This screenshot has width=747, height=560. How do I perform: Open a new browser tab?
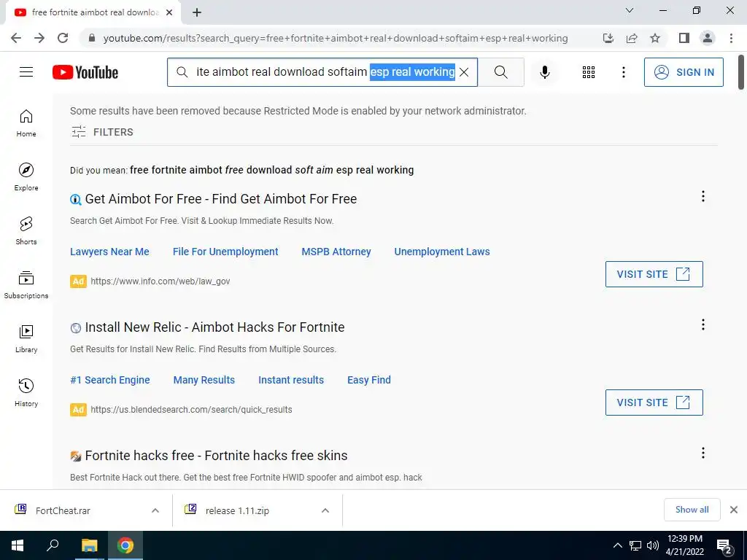point(197,12)
